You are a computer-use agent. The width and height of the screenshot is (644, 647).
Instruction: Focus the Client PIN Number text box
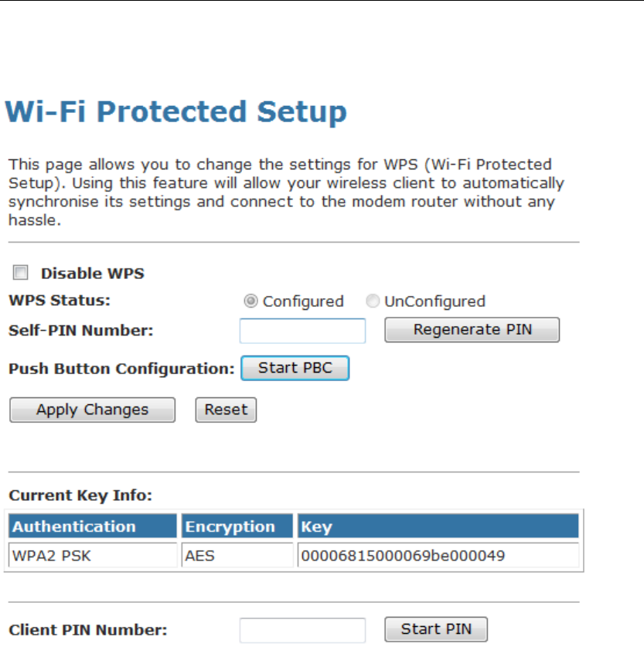(x=302, y=630)
